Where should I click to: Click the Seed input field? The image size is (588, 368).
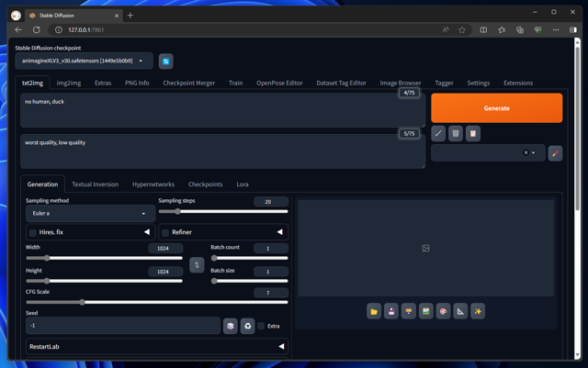[x=123, y=325]
